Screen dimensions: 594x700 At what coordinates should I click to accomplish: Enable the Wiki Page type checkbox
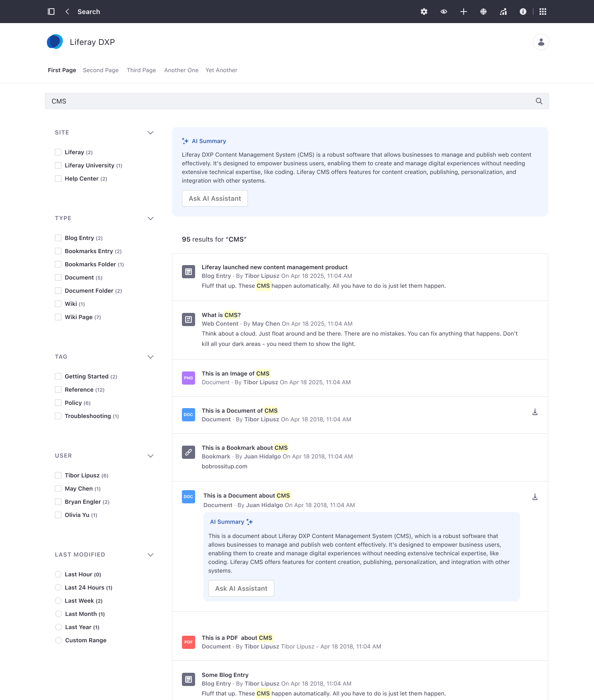58,317
